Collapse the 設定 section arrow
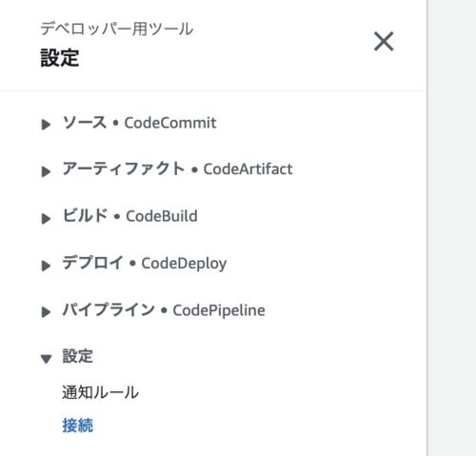This screenshot has width=476, height=456. pos(46,359)
